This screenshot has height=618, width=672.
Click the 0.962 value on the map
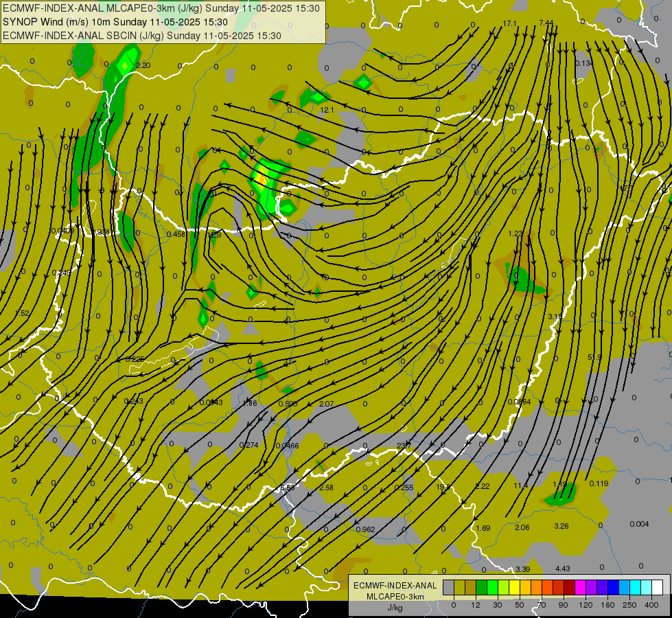click(x=366, y=529)
